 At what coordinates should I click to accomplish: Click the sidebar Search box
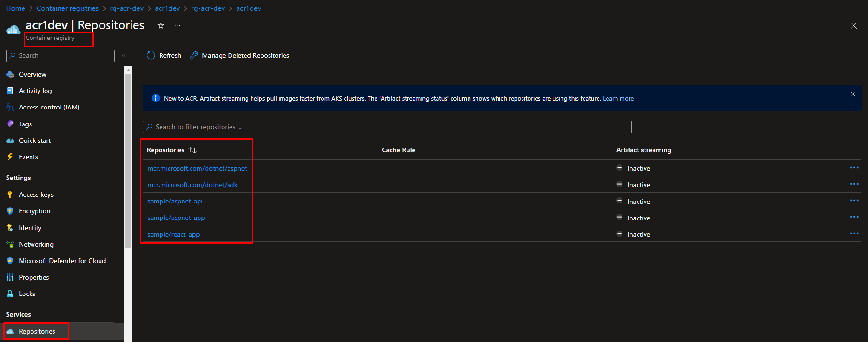pyautogui.click(x=60, y=55)
